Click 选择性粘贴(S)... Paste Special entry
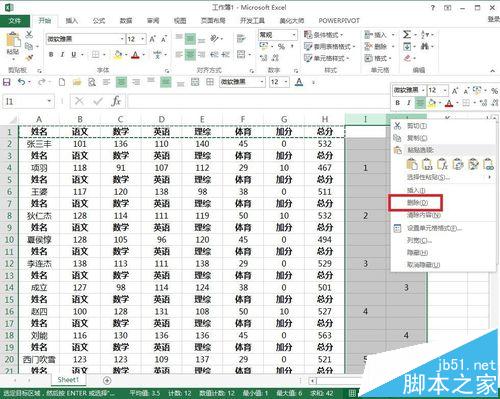Viewport: 500px width, 399px height. (428, 177)
